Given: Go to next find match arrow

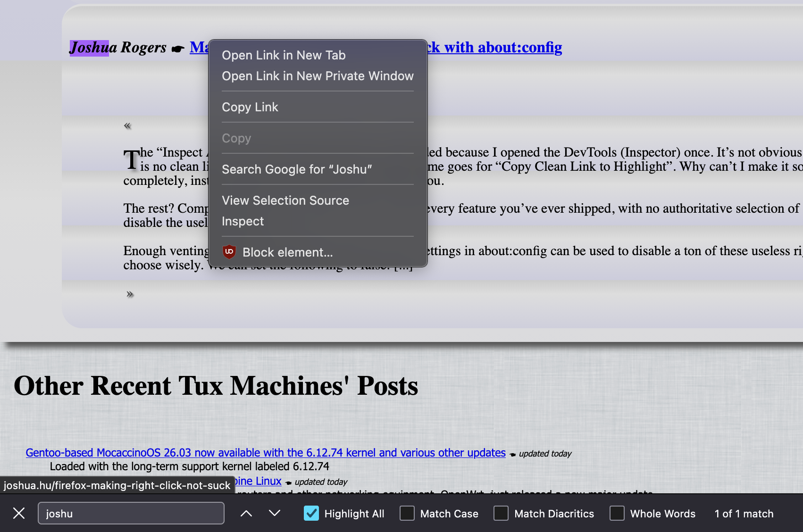Looking at the screenshot, I should [x=275, y=513].
